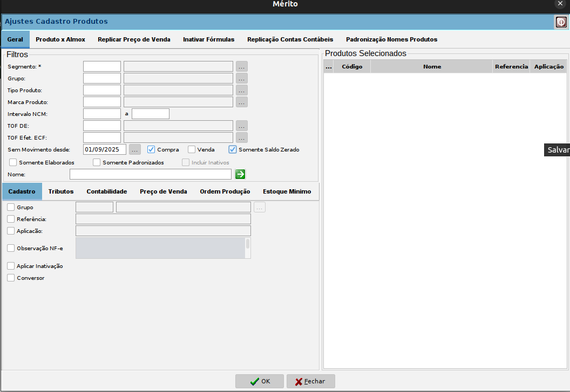Open the Tributos tab
This screenshot has height=392, width=570.
pyautogui.click(x=61, y=191)
